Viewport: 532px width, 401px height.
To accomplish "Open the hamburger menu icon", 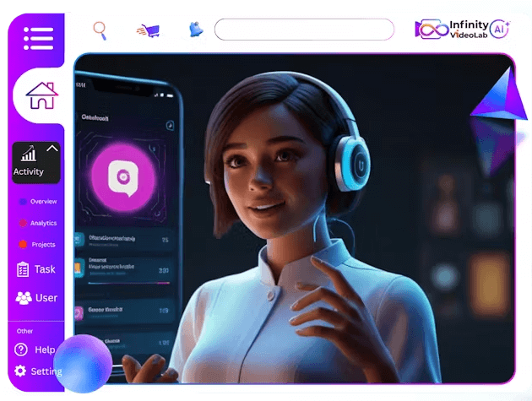I will click(x=38, y=38).
